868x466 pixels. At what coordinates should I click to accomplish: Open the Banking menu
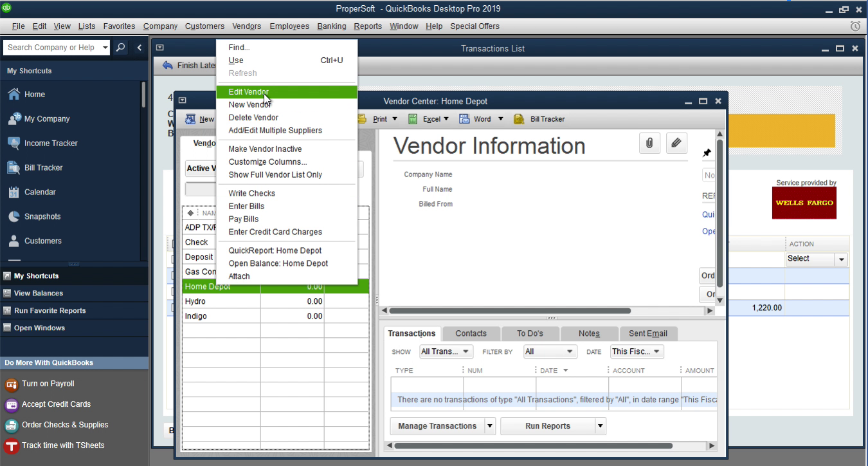point(332,26)
